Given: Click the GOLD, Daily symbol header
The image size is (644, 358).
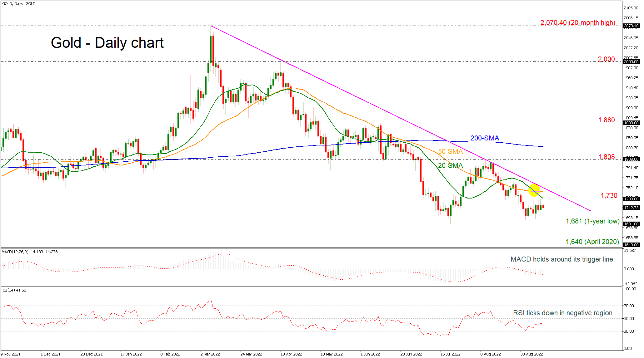Looking at the screenshot, I should [x=19, y=4].
